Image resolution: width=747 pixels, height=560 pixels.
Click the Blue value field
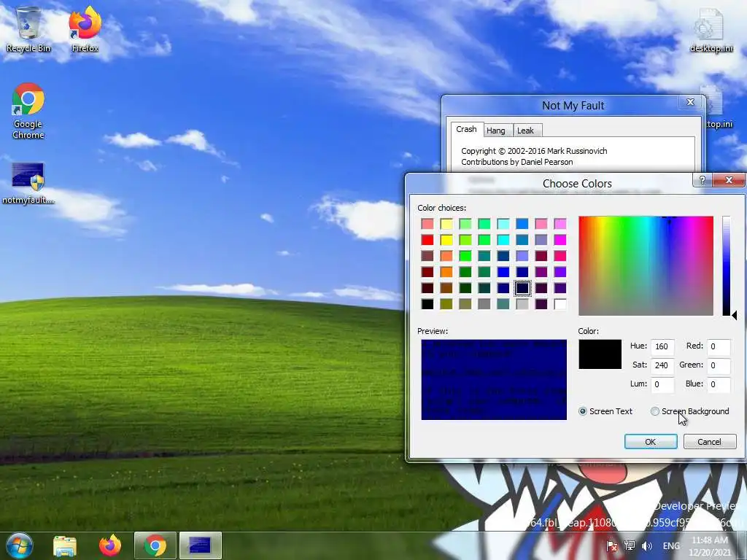pyautogui.click(x=719, y=384)
